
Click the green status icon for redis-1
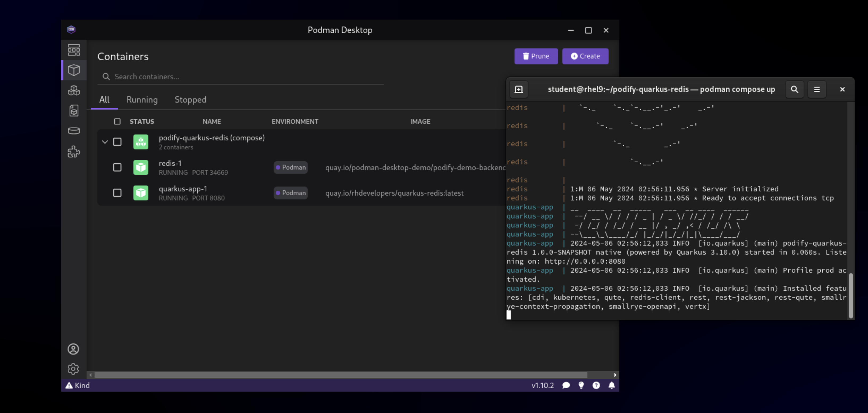pyautogui.click(x=141, y=167)
